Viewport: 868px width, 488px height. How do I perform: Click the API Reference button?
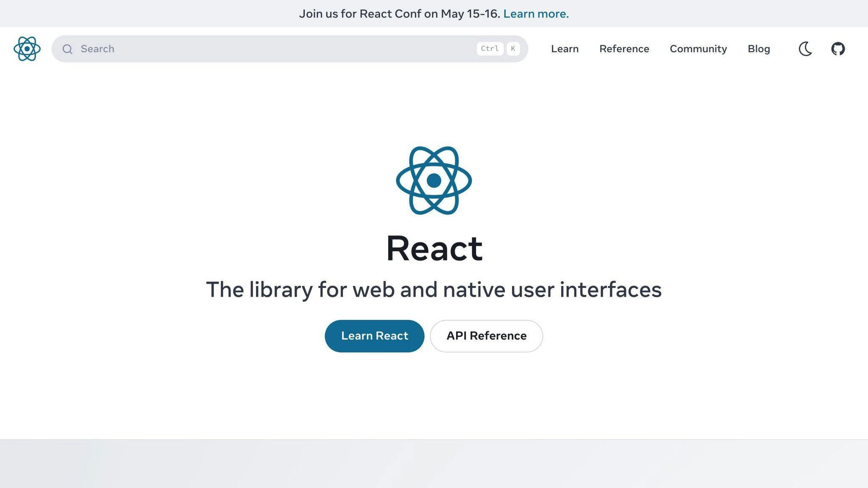click(x=486, y=335)
